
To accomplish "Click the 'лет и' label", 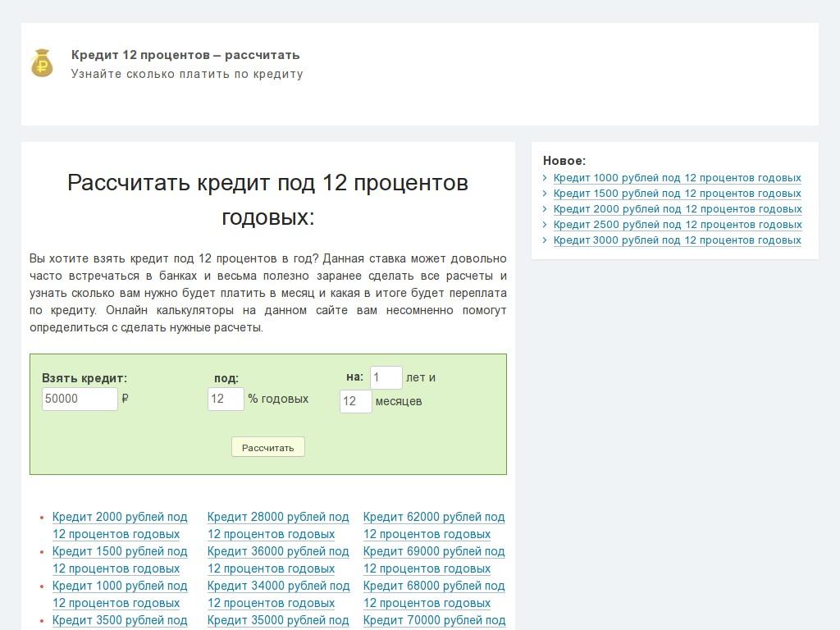I will click(421, 377).
